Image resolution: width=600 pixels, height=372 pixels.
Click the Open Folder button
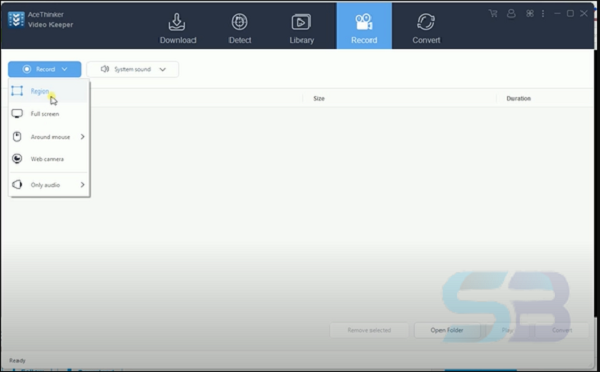coord(447,330)
